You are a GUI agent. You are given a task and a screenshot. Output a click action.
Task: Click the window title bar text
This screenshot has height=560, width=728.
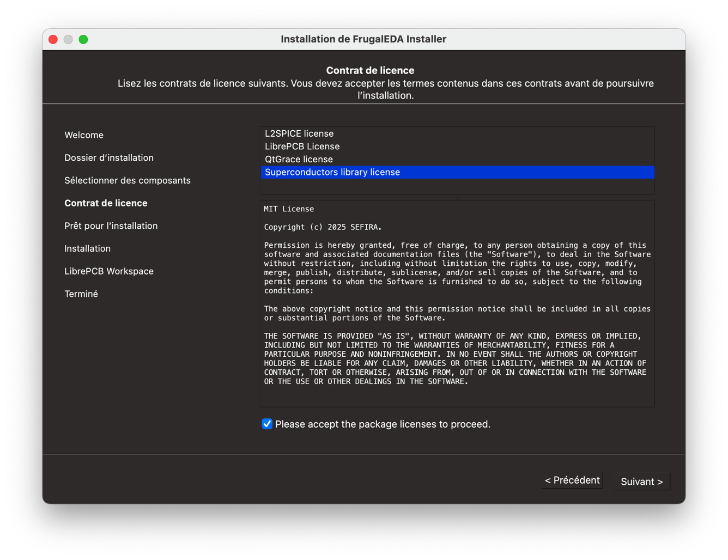pos(363,39)
